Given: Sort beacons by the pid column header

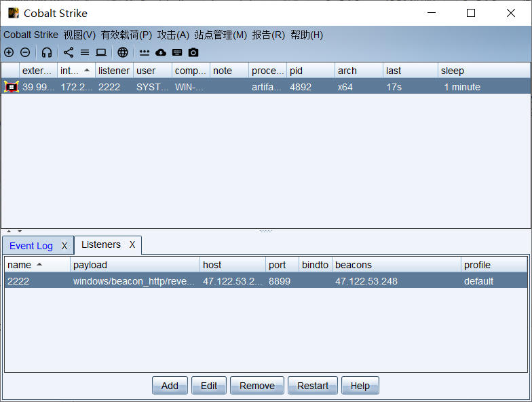Looking at the screenshot, I should point(310,71).
